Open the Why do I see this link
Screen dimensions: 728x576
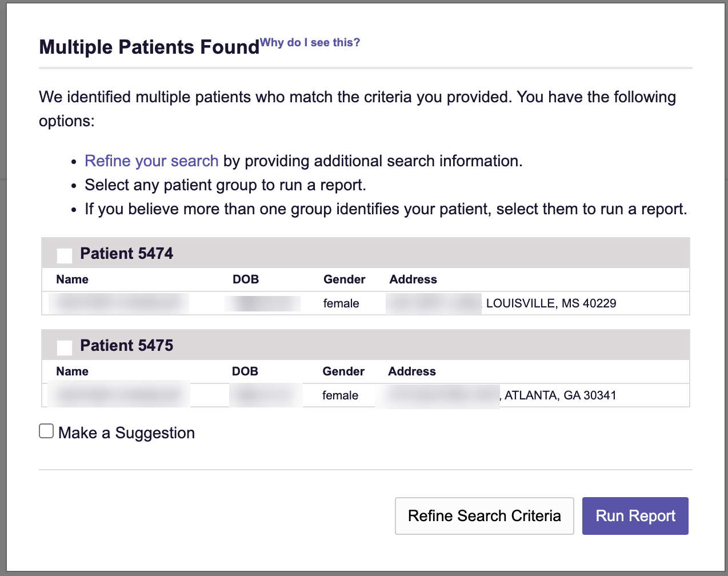click(x=310, y=42)
